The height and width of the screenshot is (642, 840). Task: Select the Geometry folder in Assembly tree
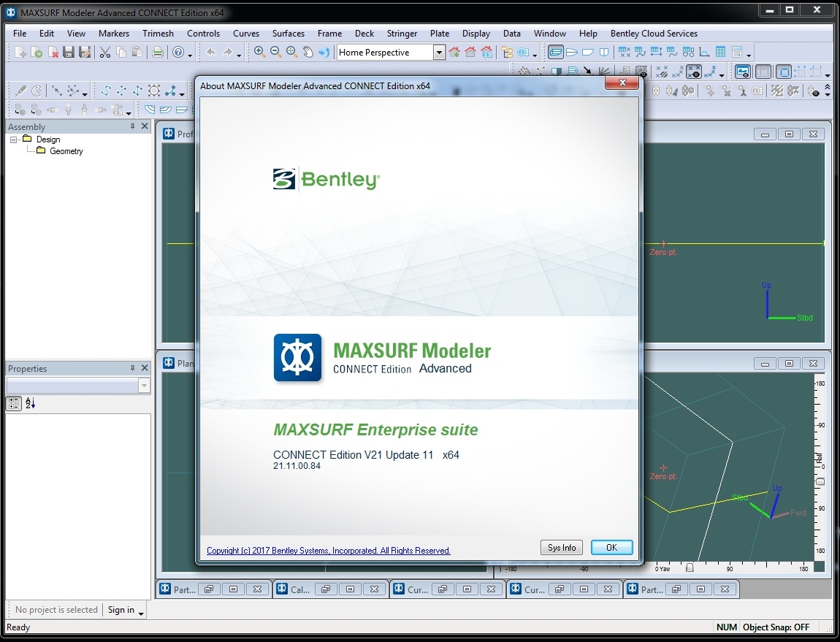[66, 151]
